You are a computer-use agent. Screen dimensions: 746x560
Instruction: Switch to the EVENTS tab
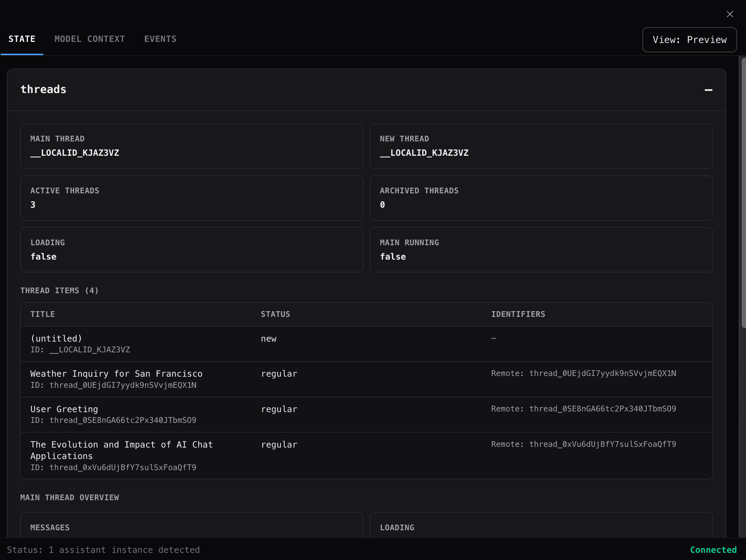click(x=160, y=39)
